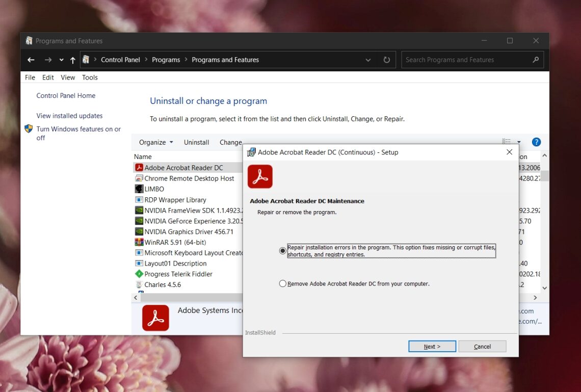581x392 pixels.
Task: Open help with the blue question mark icon
Action: [x=536, y=142]
